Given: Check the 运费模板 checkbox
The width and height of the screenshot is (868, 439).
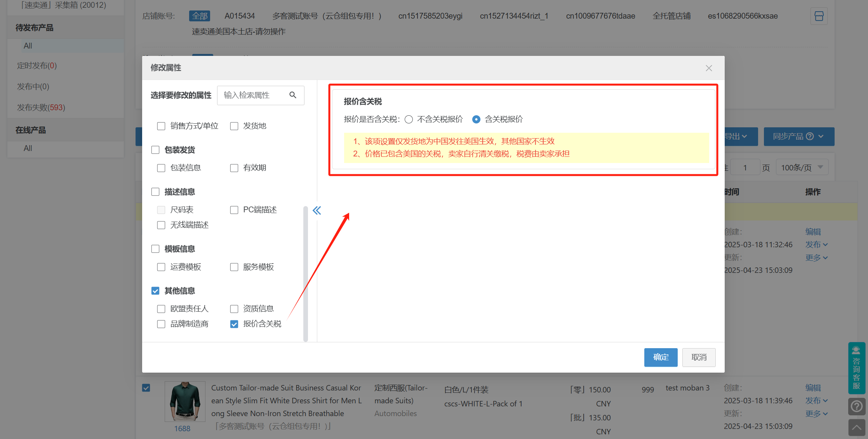Looking at the screenshot, I should [161, 267].
